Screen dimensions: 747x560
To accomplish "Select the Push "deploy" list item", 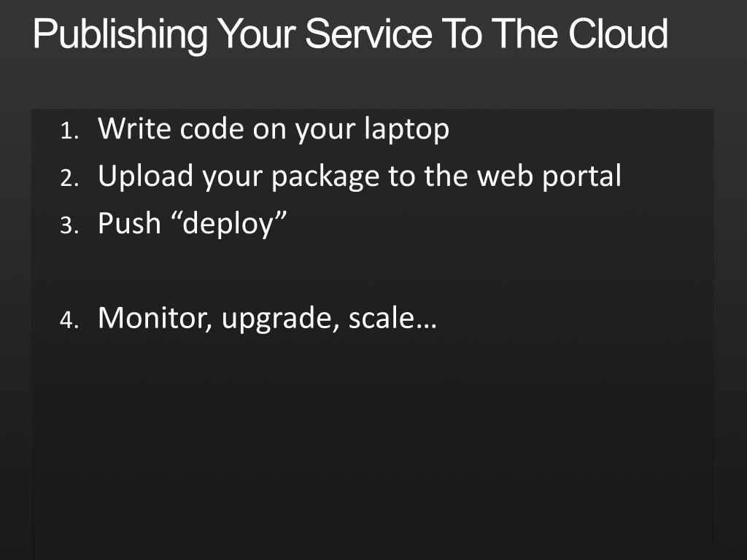I will tap(192, 224).
